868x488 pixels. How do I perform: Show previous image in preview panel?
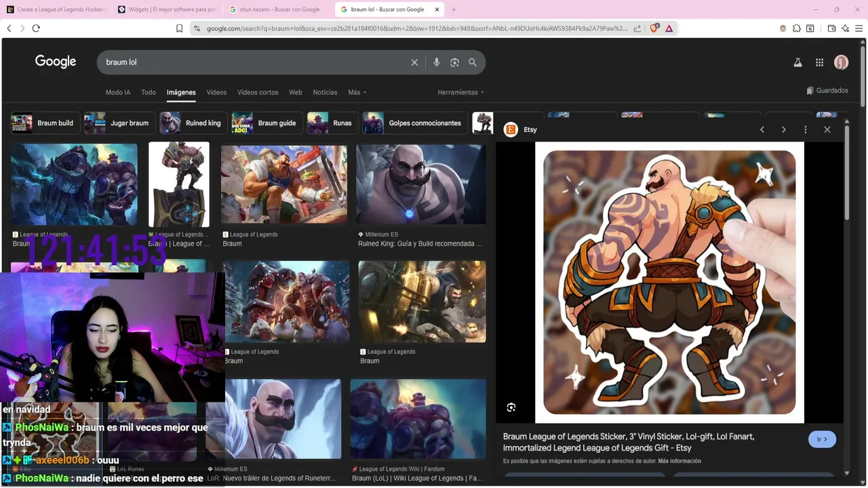(762, 129)
